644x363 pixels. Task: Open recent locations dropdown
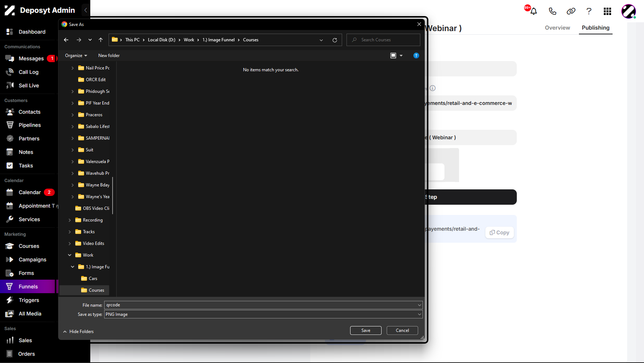[x=90, y=40]
